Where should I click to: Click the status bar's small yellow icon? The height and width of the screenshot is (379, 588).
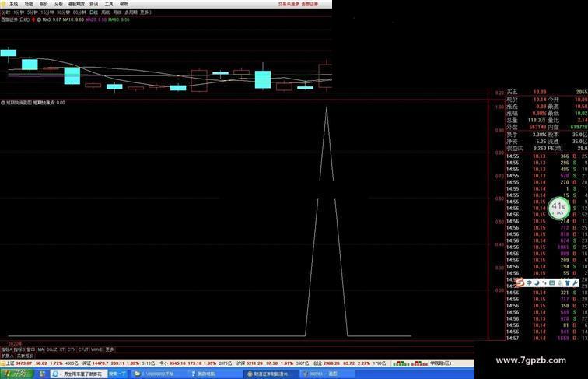[x=2, y=363]
